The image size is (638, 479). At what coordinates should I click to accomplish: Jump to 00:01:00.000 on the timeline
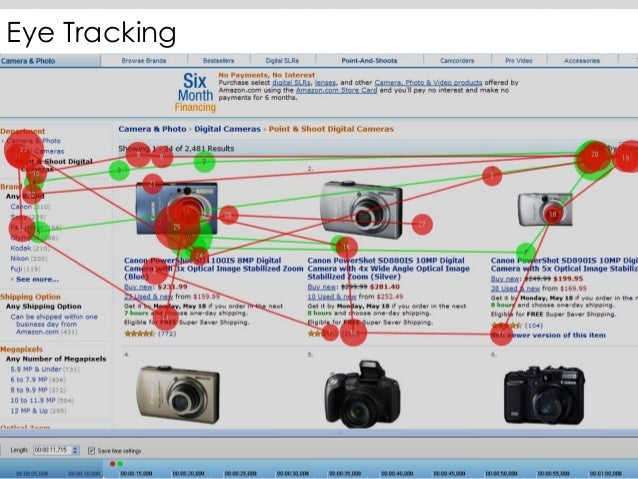(x=605, y=474)
